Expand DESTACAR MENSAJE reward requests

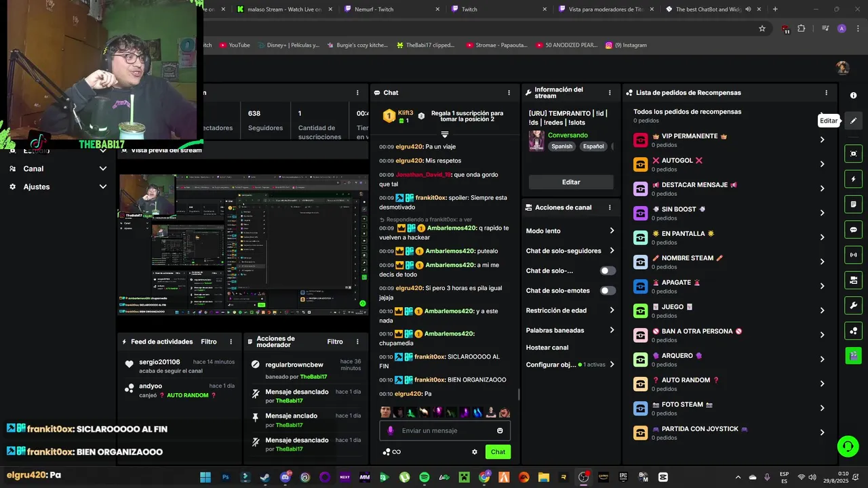(822, 188)
